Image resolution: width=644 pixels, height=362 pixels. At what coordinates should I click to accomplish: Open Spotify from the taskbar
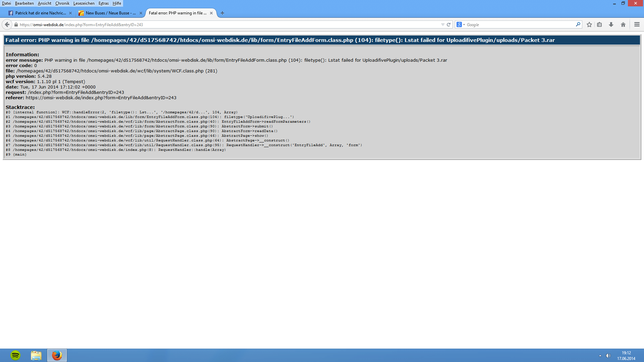(15, 355)
